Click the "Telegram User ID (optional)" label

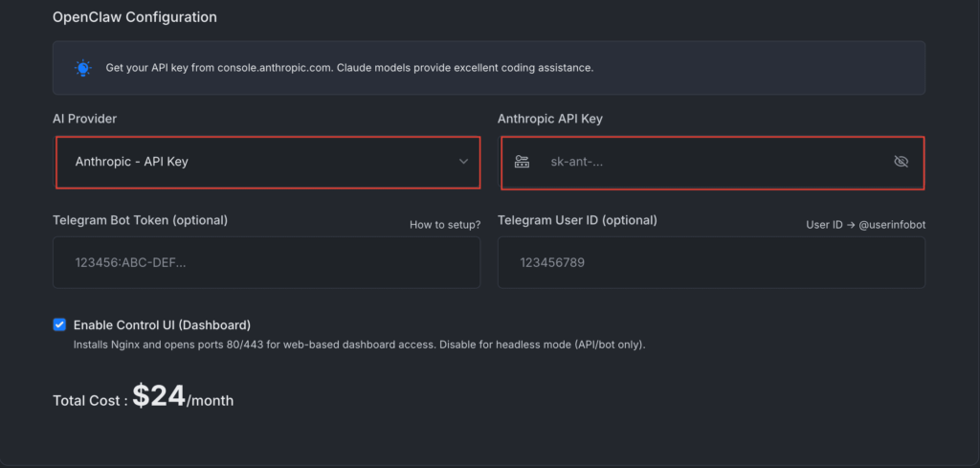[577, 220]
